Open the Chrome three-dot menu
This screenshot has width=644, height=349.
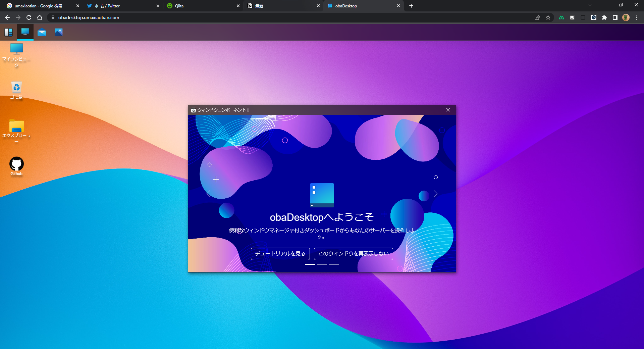click(637, 17)
